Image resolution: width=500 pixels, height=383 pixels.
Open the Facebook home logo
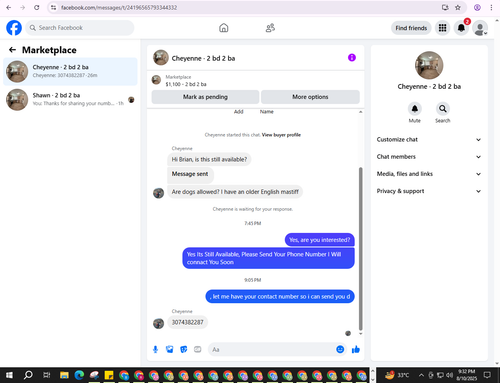[14, 28]
